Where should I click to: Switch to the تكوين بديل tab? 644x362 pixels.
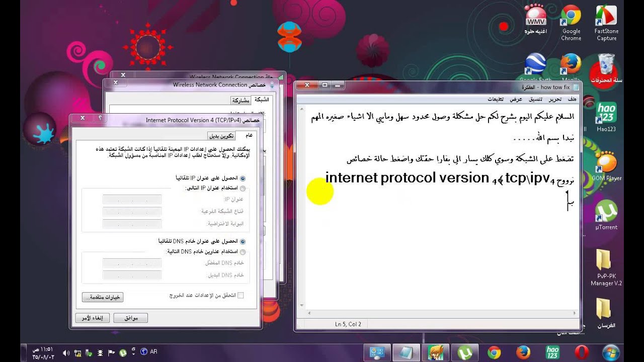point(221,136)
